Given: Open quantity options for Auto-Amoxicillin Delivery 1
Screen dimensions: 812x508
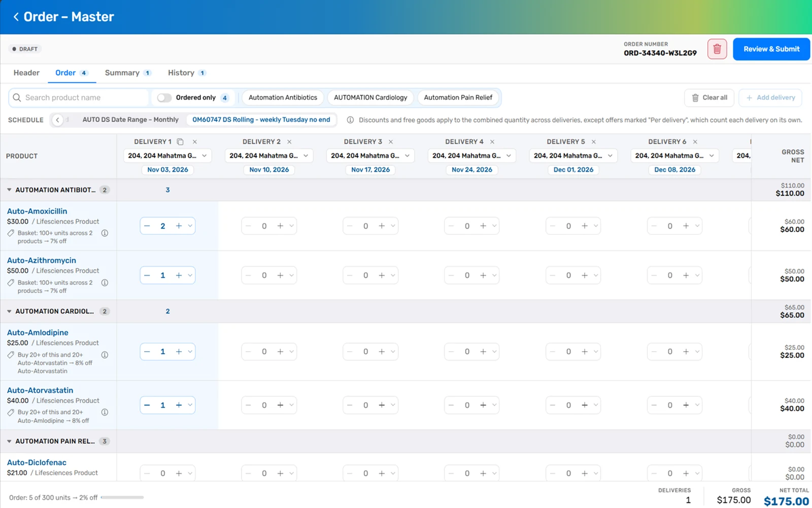Looking at the screenshot, I should pos(190,226).
